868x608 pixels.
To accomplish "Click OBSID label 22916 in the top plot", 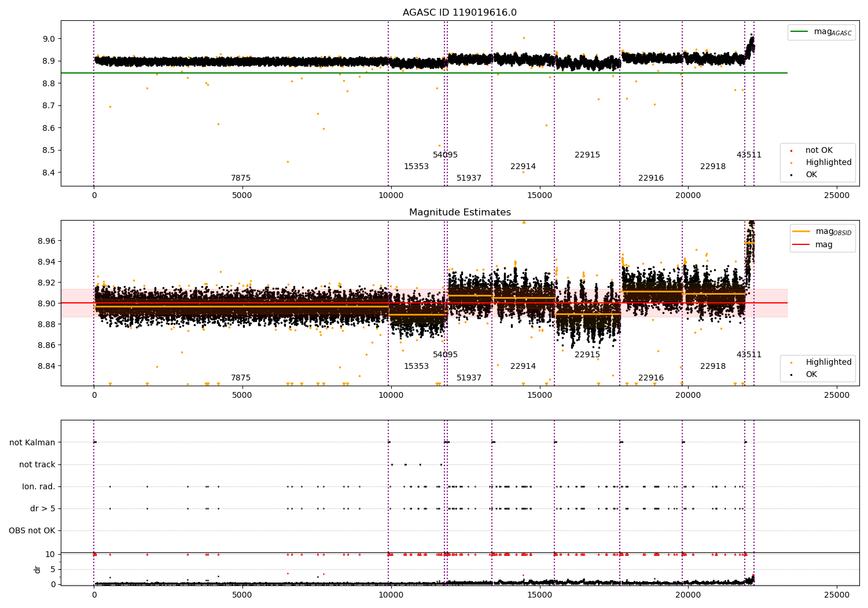I will tap(651, 178).
